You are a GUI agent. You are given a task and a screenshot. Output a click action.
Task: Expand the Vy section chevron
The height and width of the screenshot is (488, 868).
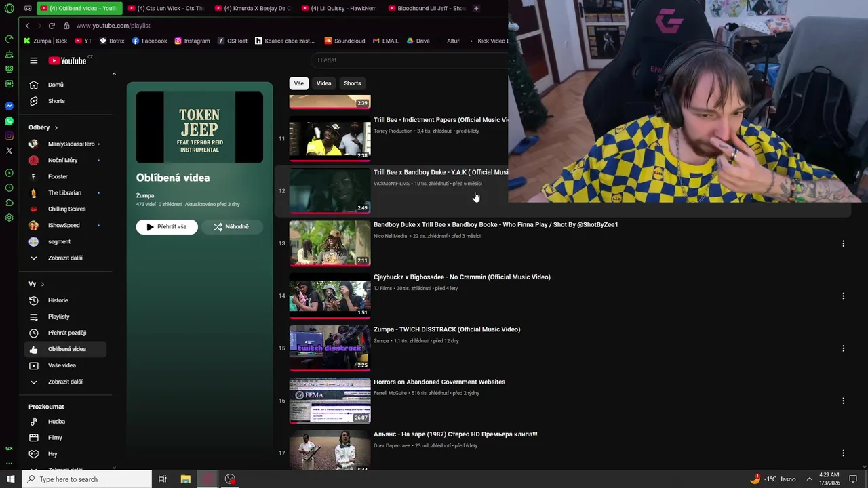coord(42,284)
